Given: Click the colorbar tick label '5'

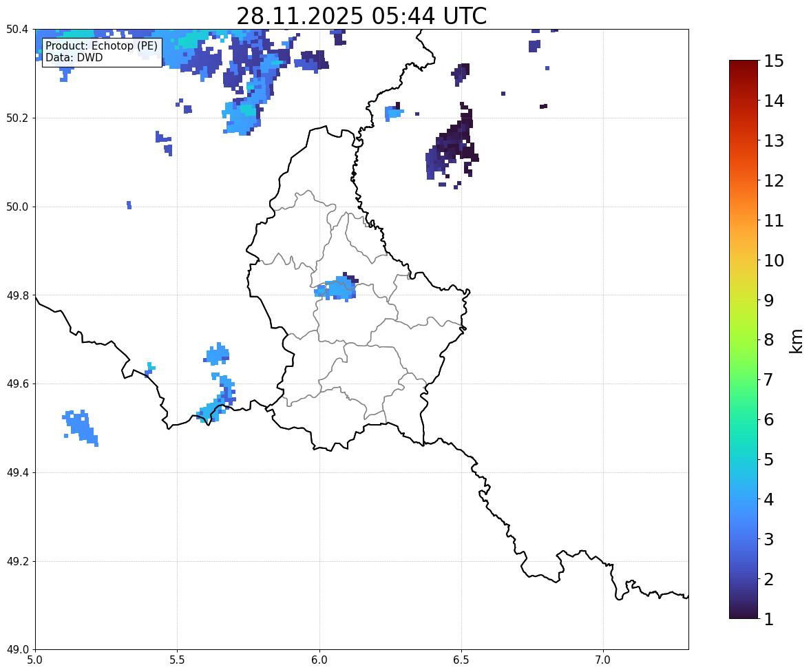Looking at the screenshot, I should [x=768, y=459].
